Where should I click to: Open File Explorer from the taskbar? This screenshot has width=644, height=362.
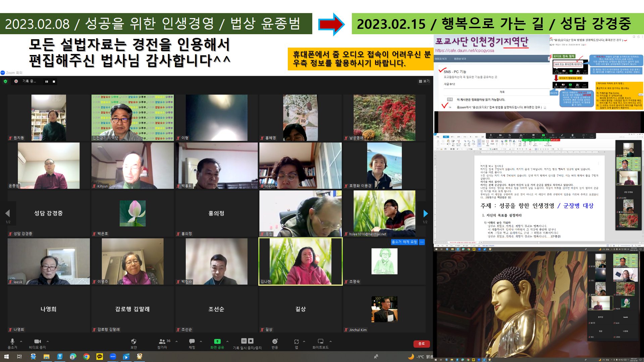pyautogui.click(x=46, y=357)
